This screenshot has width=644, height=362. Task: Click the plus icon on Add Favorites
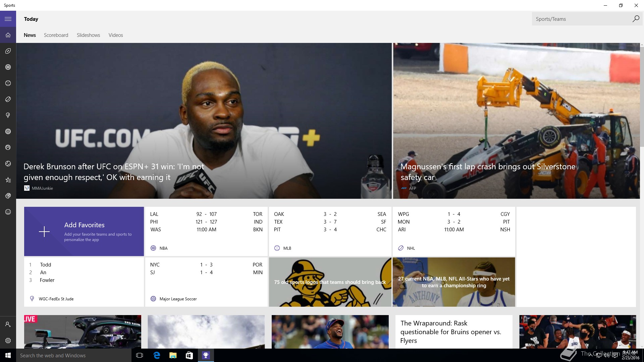click(x=44, y=232)
